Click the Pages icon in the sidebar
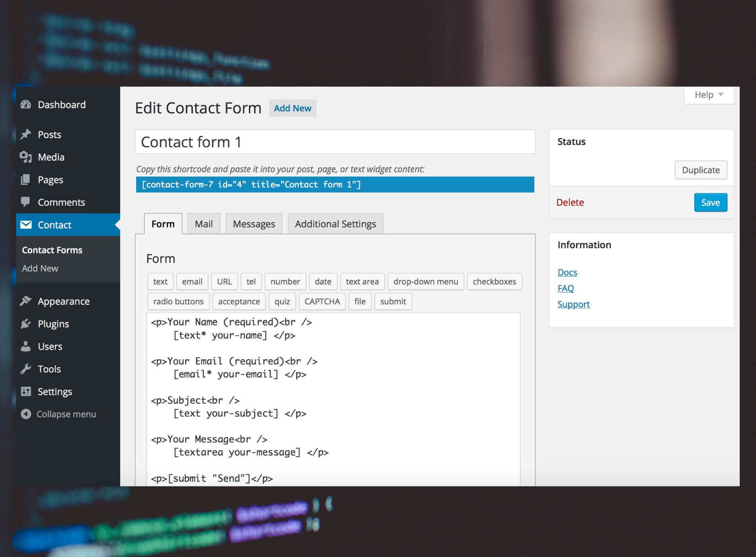 pyautogui.click(x=25, y=179)
